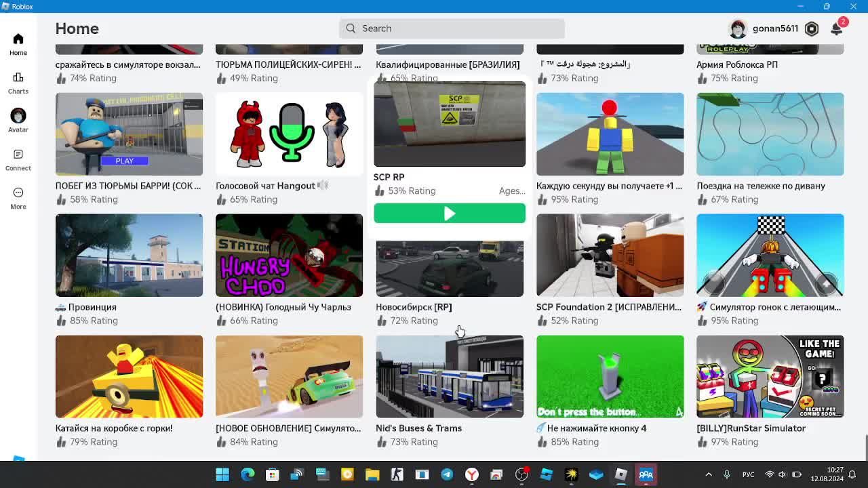Screen dimensions: 868x488
Task: Open Microsoft Store from taskbar
Action: point(273,474)
